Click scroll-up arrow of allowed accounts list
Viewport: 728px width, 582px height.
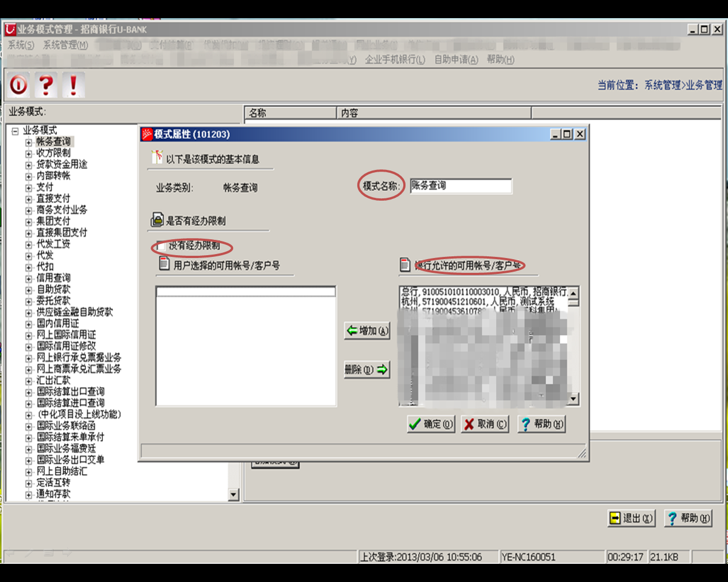pyautogui.click(x=573, y=293)
